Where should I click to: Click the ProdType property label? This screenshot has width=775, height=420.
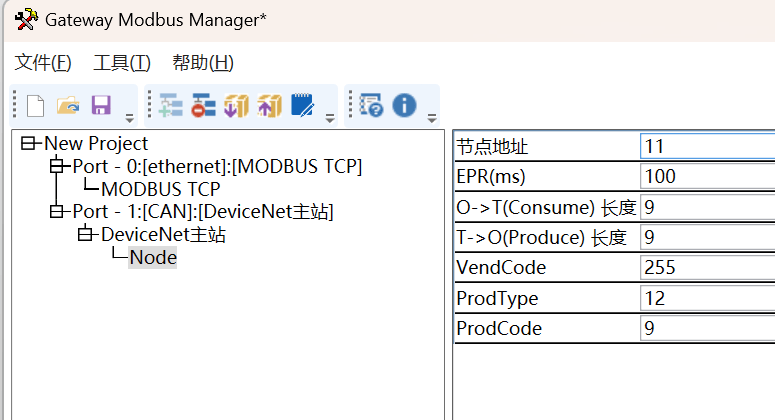pos(497,298)
